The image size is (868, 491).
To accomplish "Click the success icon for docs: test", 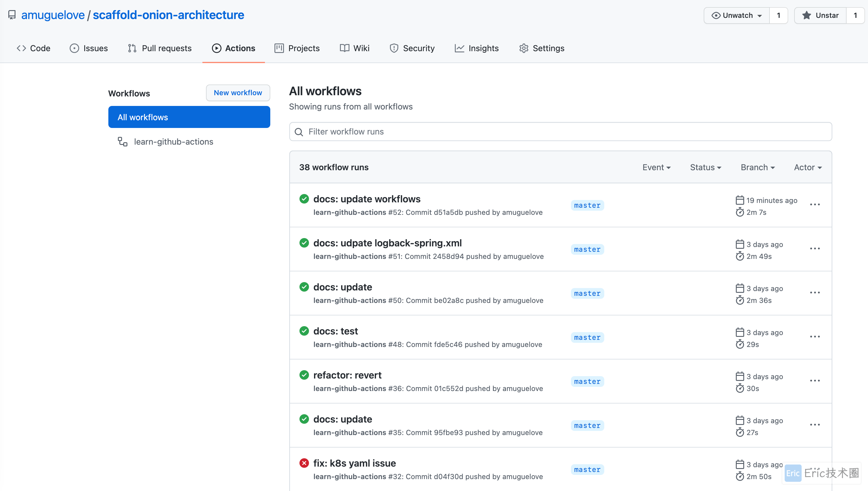I will point(304,331).
